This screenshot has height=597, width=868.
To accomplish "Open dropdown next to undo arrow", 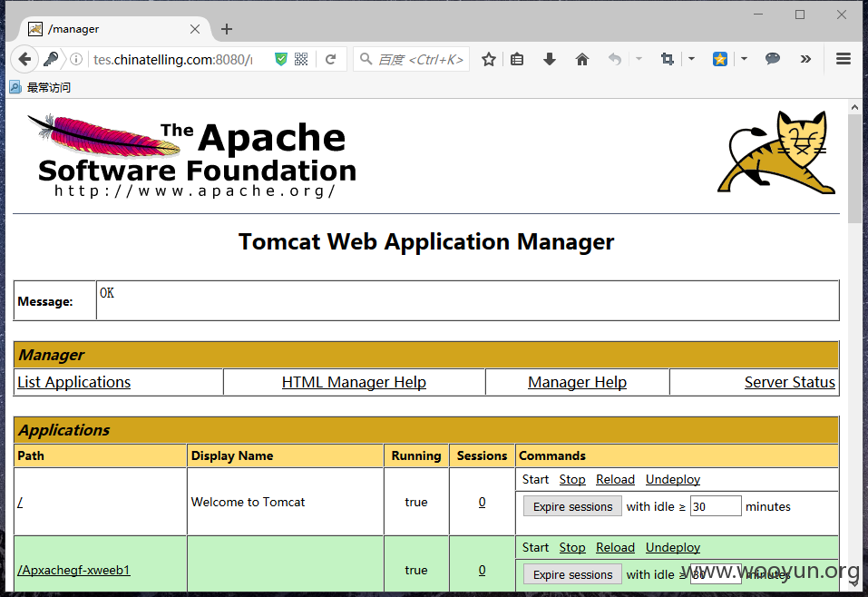I will [639, 59].
